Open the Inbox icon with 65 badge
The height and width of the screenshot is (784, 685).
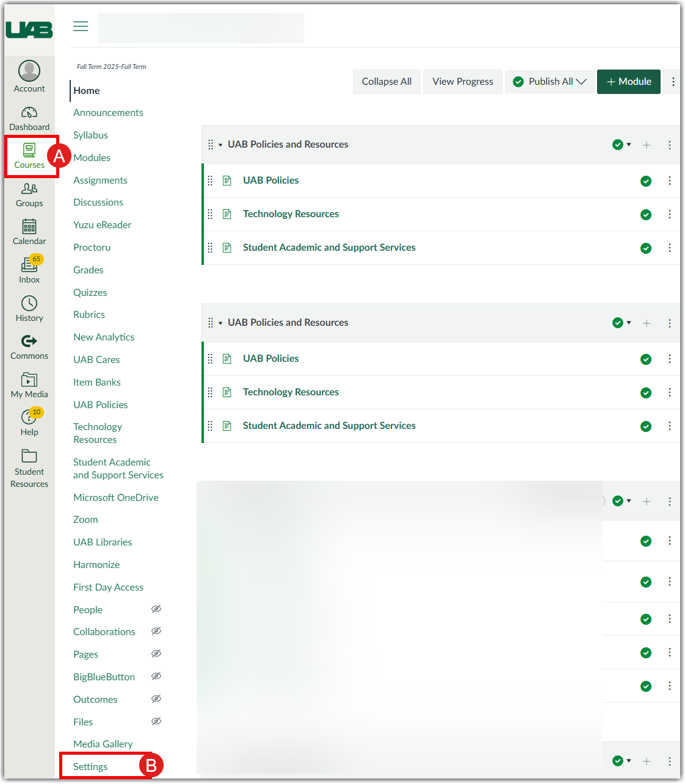coord(29,265)
